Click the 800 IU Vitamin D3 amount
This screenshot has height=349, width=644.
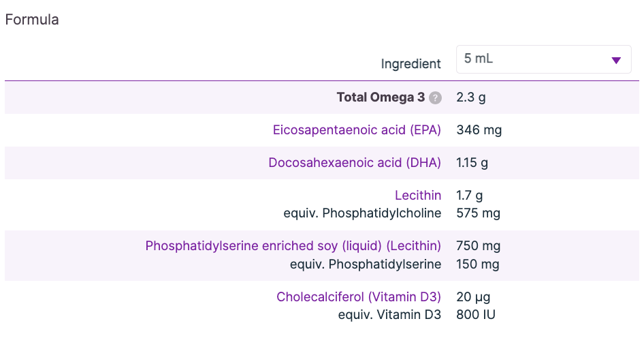[x=476, y=315]
